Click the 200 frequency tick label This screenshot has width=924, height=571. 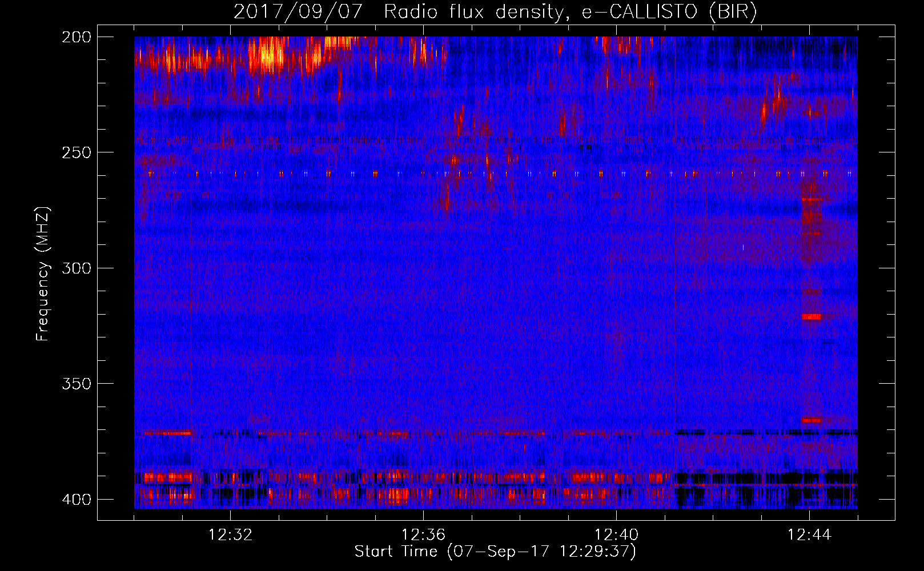click(x=77, y=37)
